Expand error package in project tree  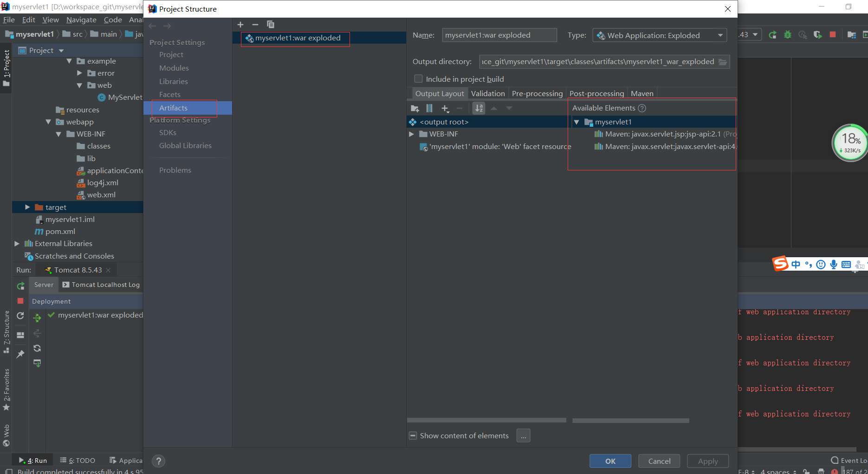pos(79,73)
